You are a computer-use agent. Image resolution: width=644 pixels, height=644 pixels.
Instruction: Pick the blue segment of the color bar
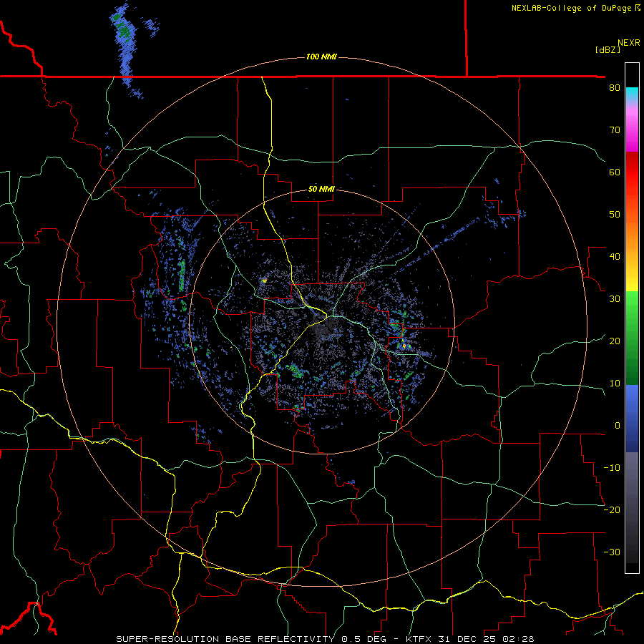click(x=632, y=419)
